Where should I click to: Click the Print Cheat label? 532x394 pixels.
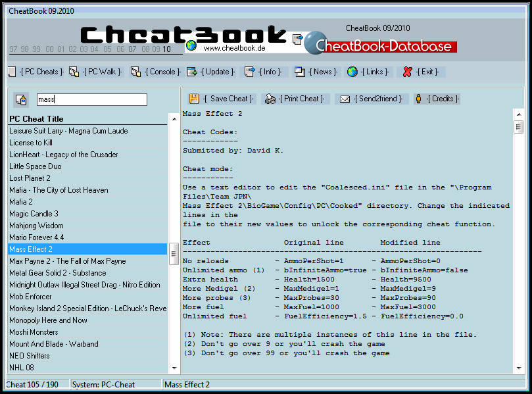pyautogui.click(x=302, y=99)
